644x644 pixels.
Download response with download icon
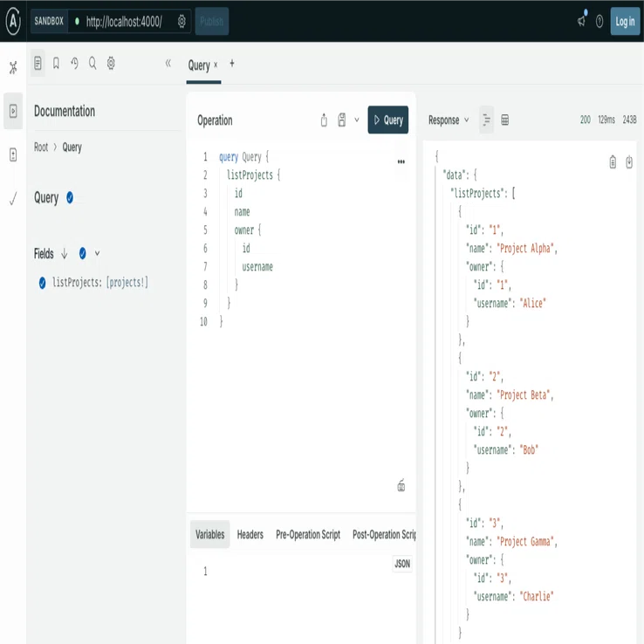629,161
